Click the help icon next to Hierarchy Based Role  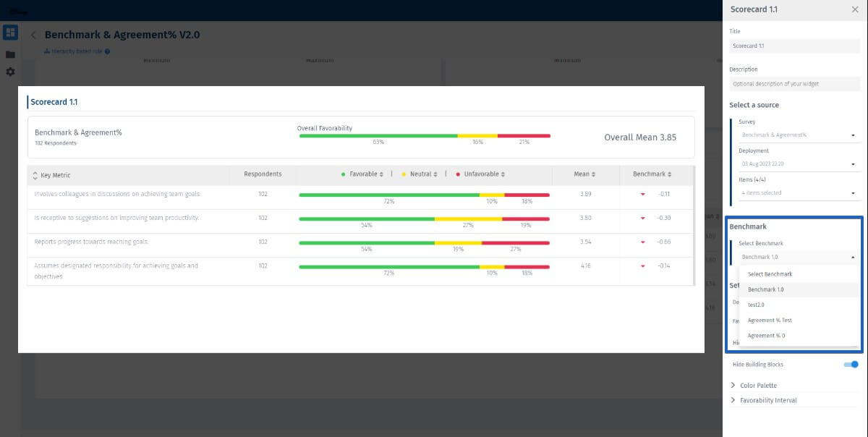tap(107, 51)
